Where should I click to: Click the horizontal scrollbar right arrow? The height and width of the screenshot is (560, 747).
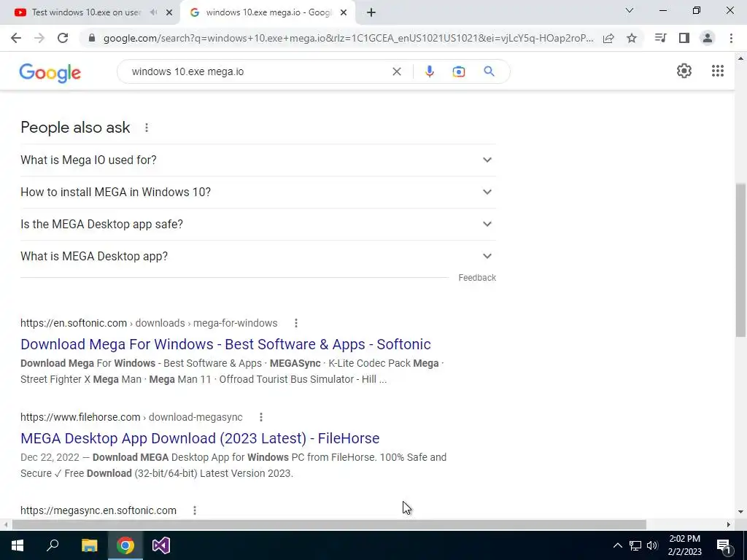coord(729,525)
